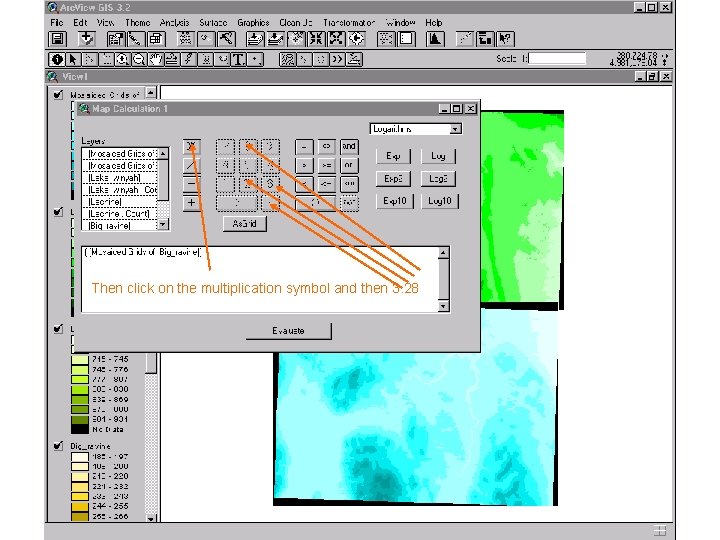
Task: Click the division operator button
Action: point(191,165)
